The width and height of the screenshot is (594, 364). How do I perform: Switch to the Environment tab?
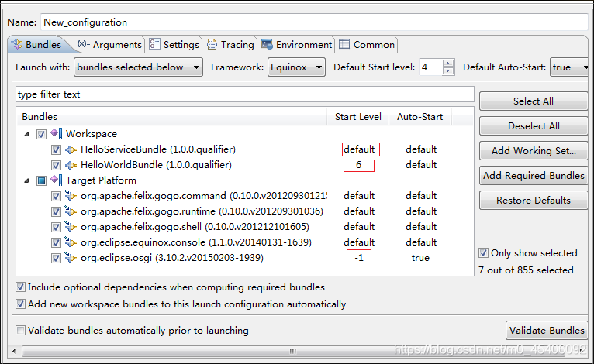(297, 44)
